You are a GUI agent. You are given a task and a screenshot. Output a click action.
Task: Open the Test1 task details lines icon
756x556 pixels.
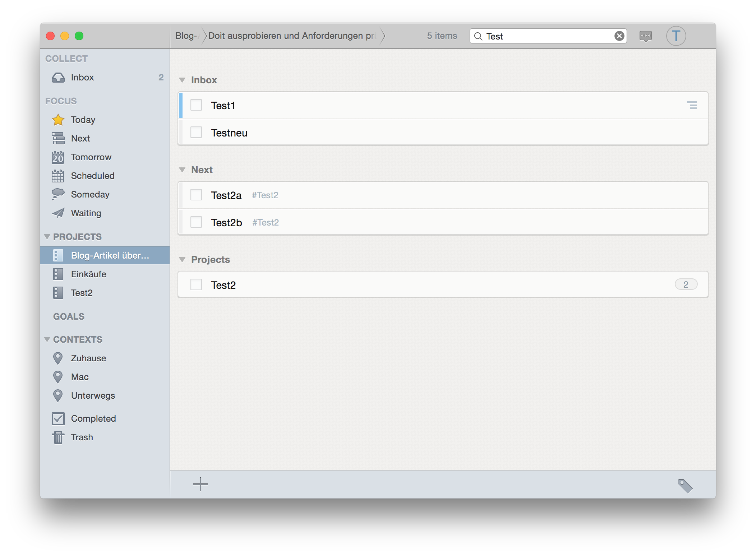pyautogui.click(x=692, y=105)
